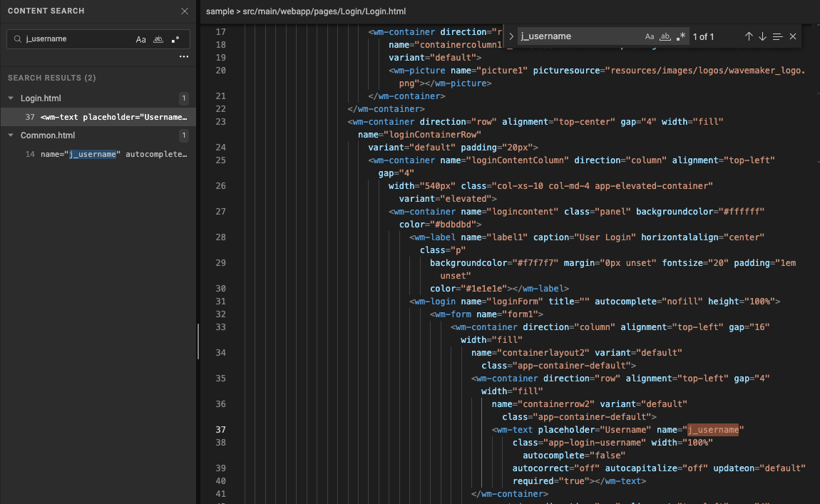Image resolution: width=820 pixels, height=504 pixels.
Task: Click line number 31 in the gutter
Action: click(220, 302)
